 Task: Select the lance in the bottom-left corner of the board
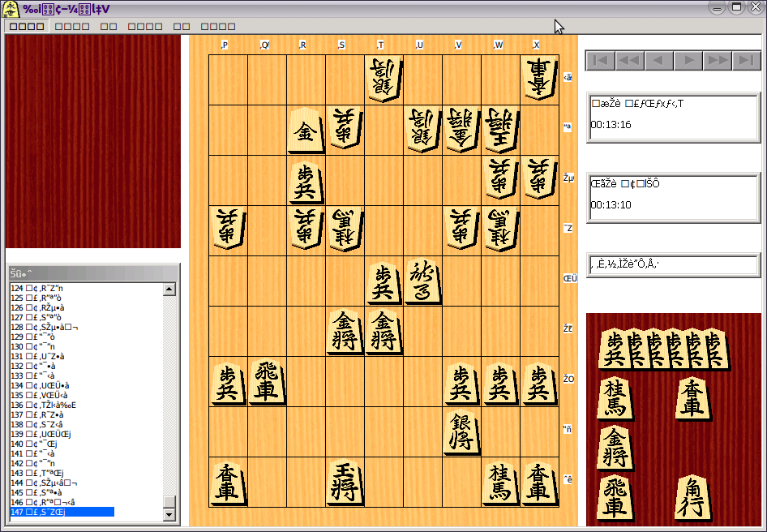[228, 483]
